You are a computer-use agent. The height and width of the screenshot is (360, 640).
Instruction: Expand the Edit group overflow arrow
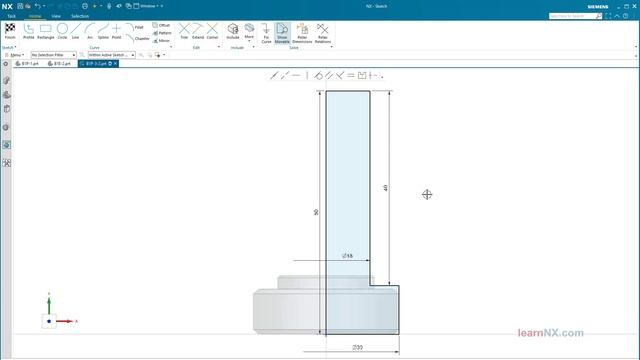[x=219, y=47]
